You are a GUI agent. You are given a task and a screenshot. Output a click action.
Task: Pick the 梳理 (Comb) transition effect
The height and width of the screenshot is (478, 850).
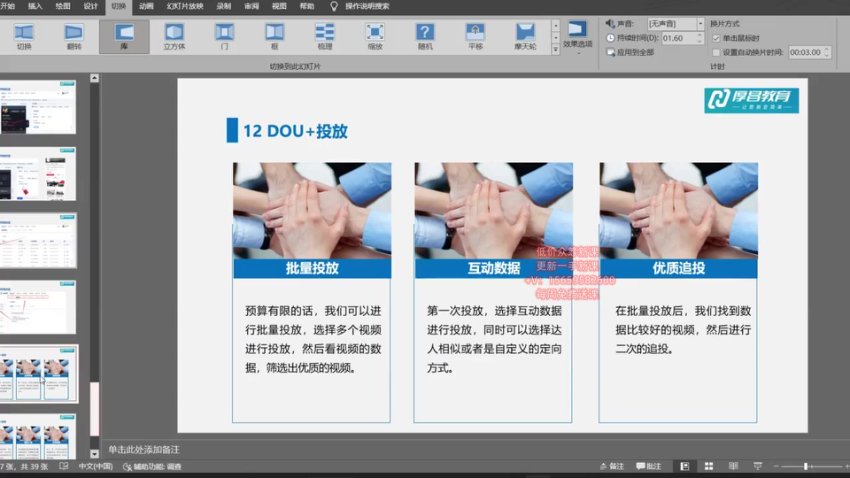coord(324,37)
